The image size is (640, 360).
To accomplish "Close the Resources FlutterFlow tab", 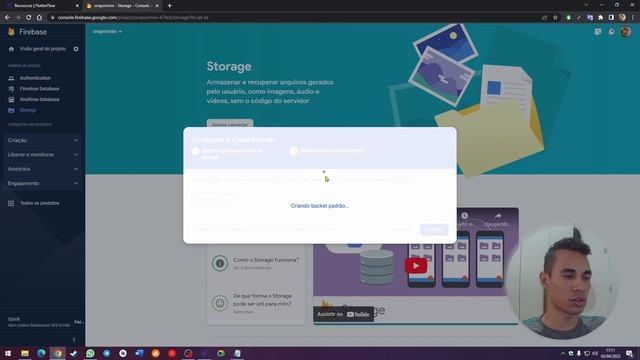I will tap(77, 6).
